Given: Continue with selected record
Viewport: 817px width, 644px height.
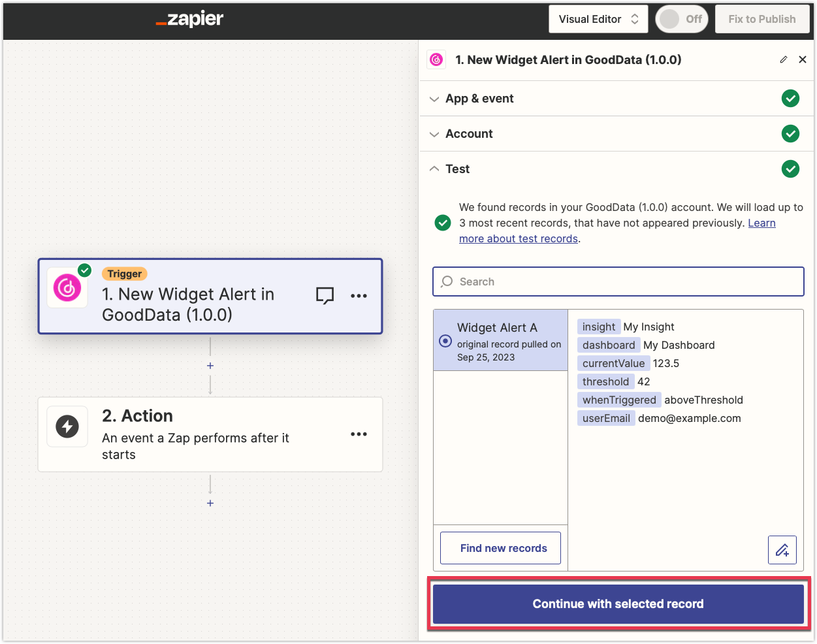Looking at the screenshot, I should (618, 604).
